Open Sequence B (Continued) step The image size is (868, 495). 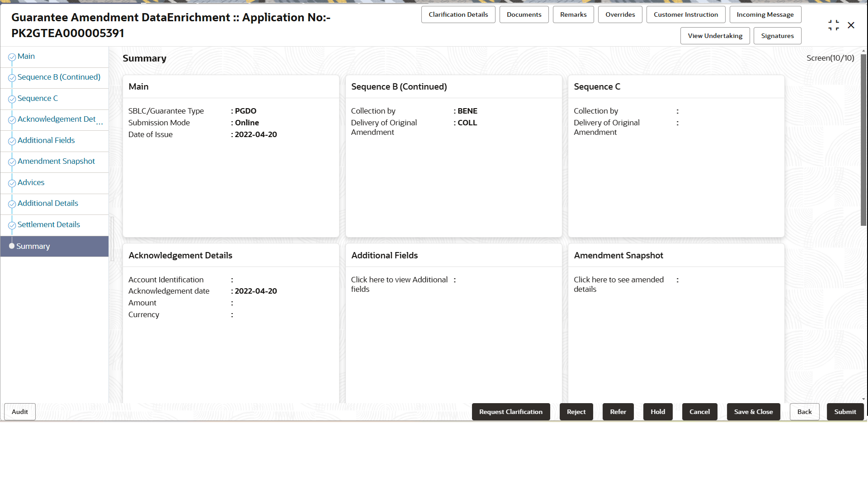59,77
